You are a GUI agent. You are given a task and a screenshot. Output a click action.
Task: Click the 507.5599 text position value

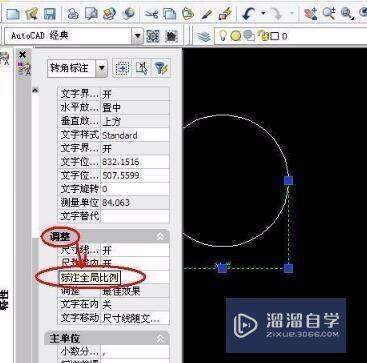pyautogui.click(x=135, y=176)
